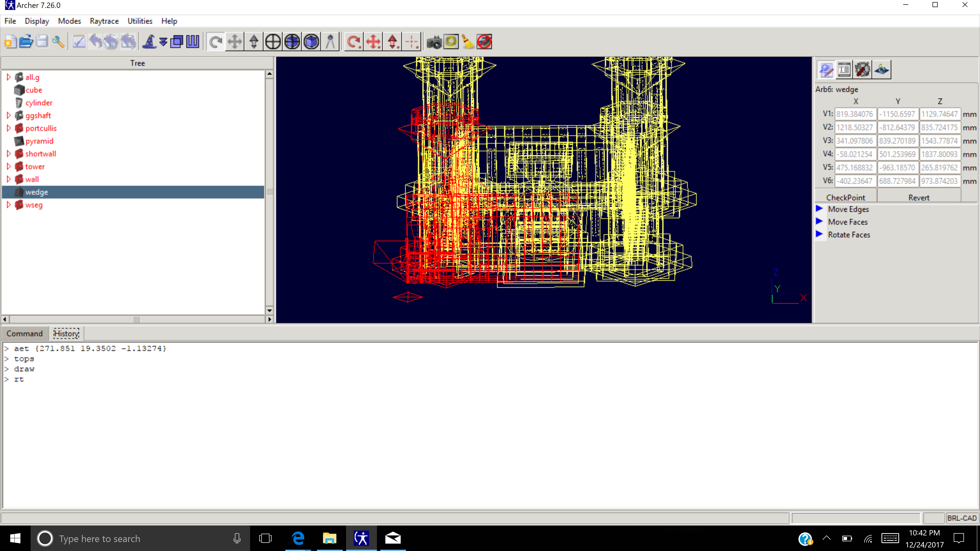Expand the wseg tree node
The image size is (980, 551).
pos(9,205)
